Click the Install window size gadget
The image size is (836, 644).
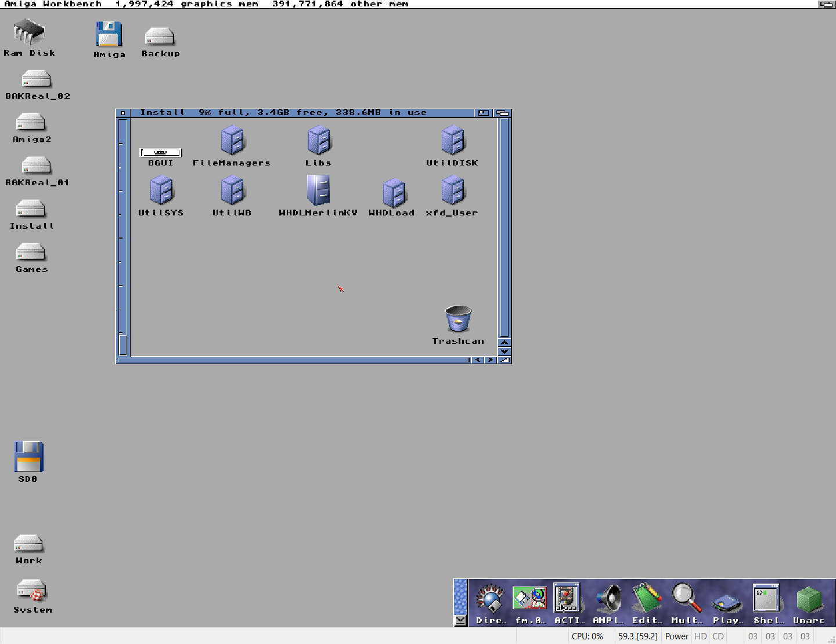[505, 360]
